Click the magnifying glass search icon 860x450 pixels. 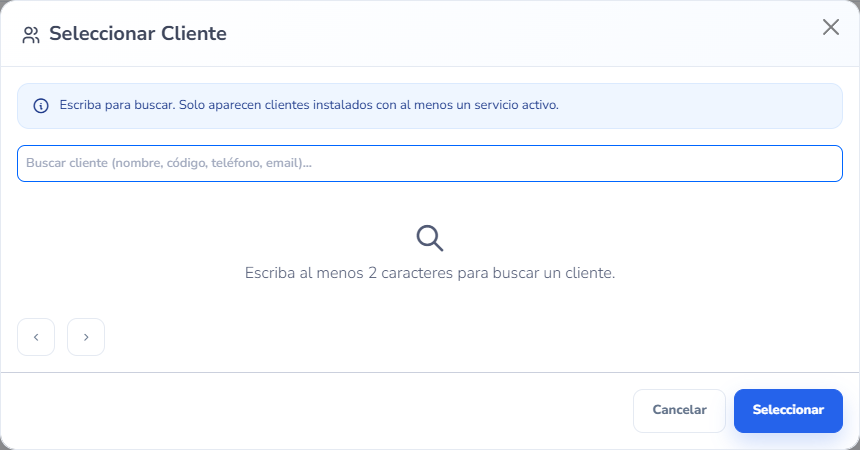point(429,238)
